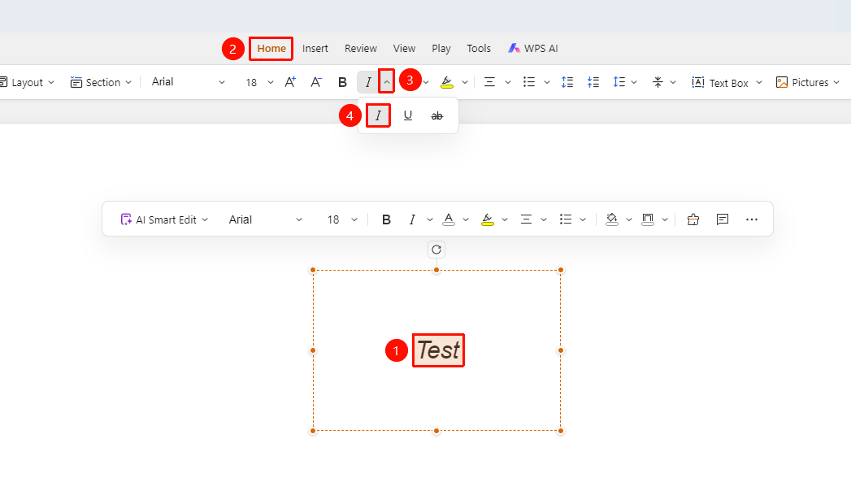This screenshot has height=504, width=851.
Task: Open the three-dot more options menu
Action: pyautogui.click(x=752, y=219)
